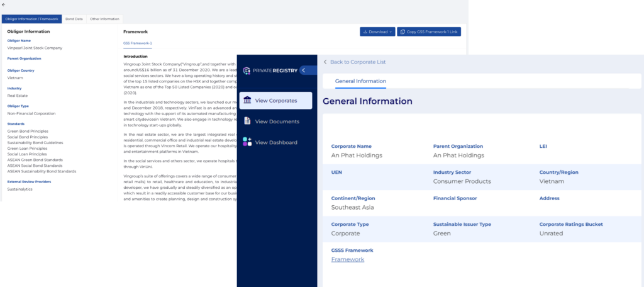Screen dimensions: 644x287
Task: Click the Private Registry logo icon
Action: click(x=247, y=70)
